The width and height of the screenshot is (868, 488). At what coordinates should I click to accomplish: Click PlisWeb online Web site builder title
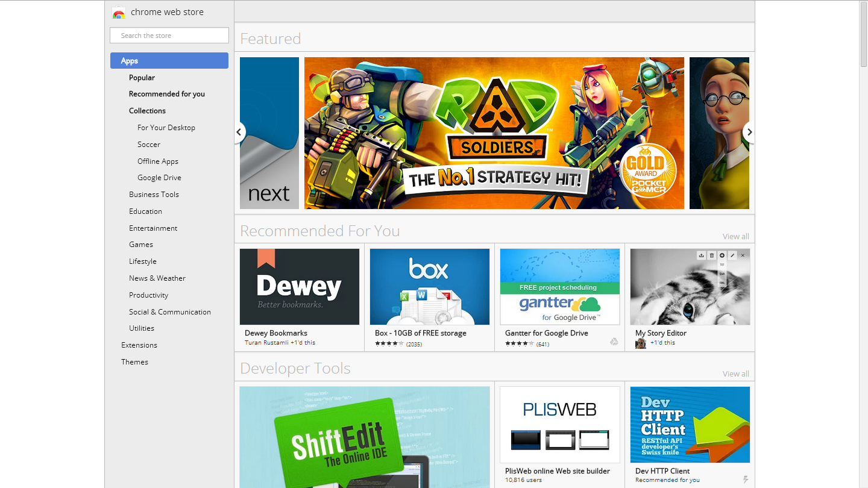click(558, 471)
